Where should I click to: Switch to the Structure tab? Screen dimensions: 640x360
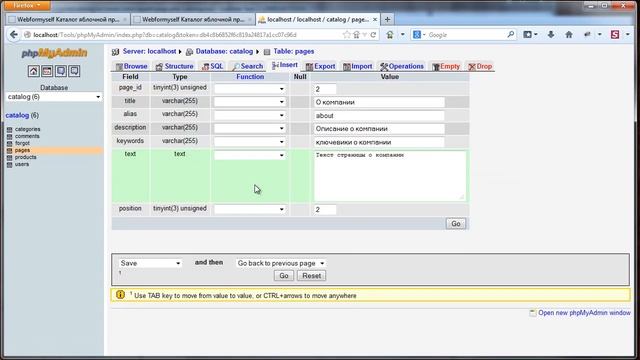[174, 66]
